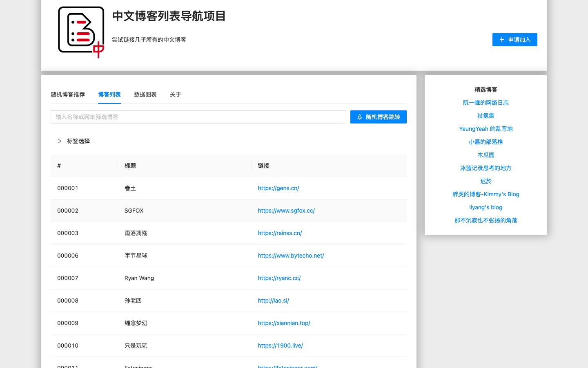This screenshot has height=368, width=588.
Task: Open the https://gens.cn/ link for 卷土
Action: click(x=278, y=188)
